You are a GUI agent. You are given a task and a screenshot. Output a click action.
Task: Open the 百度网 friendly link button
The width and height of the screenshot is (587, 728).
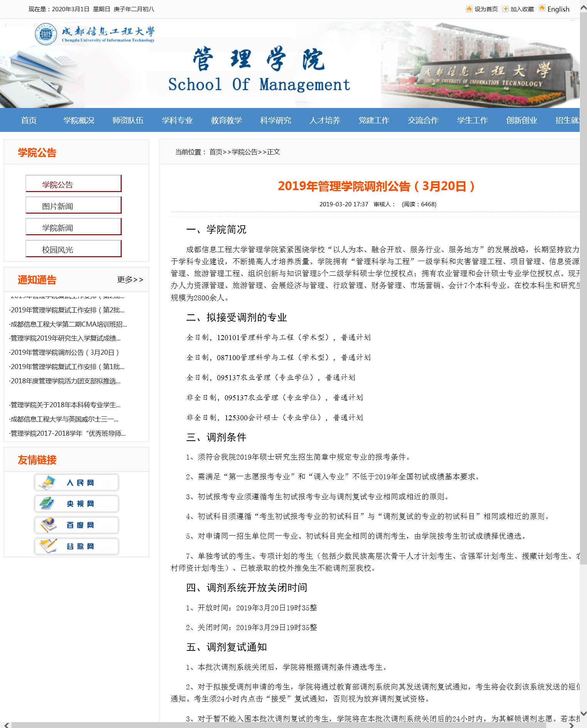(76, 525)
